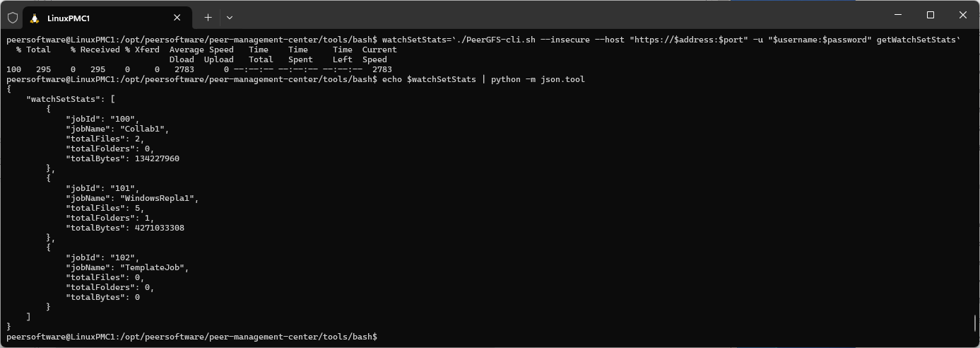980x348 pixels.
Task: Click the jobName value "TemplateJob"
Action: pos(154,267)
